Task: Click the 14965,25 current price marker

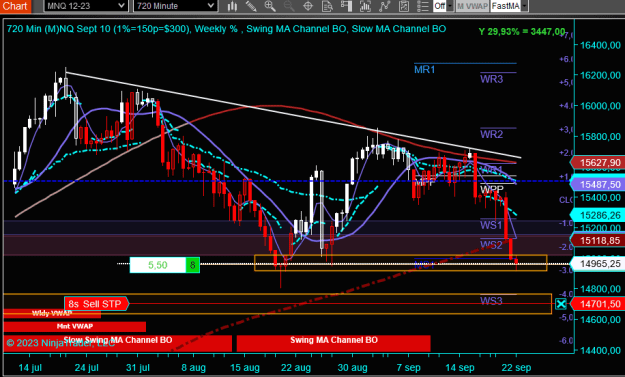Action: [x=598, y=263]
